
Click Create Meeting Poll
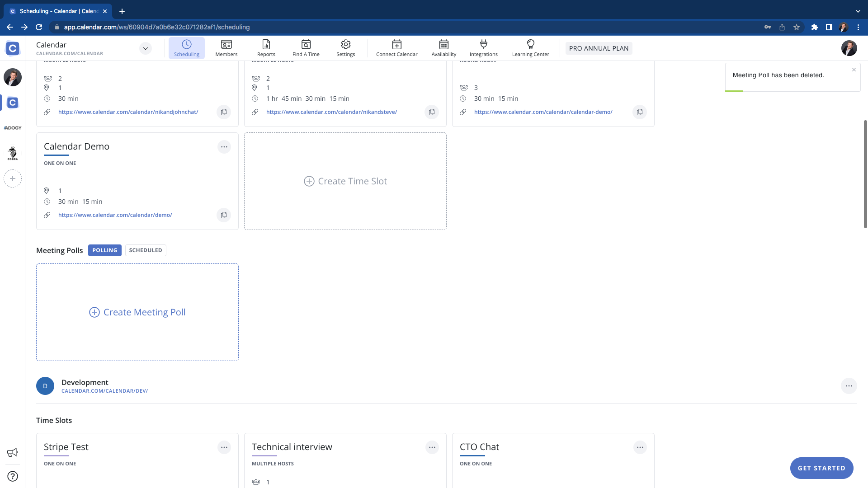tap(137, 312)
